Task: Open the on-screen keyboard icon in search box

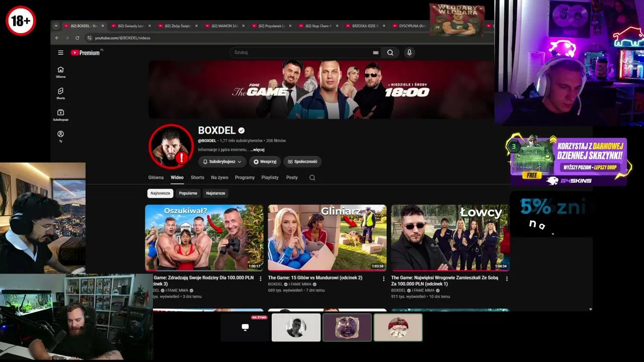Action: click(375, 52)
